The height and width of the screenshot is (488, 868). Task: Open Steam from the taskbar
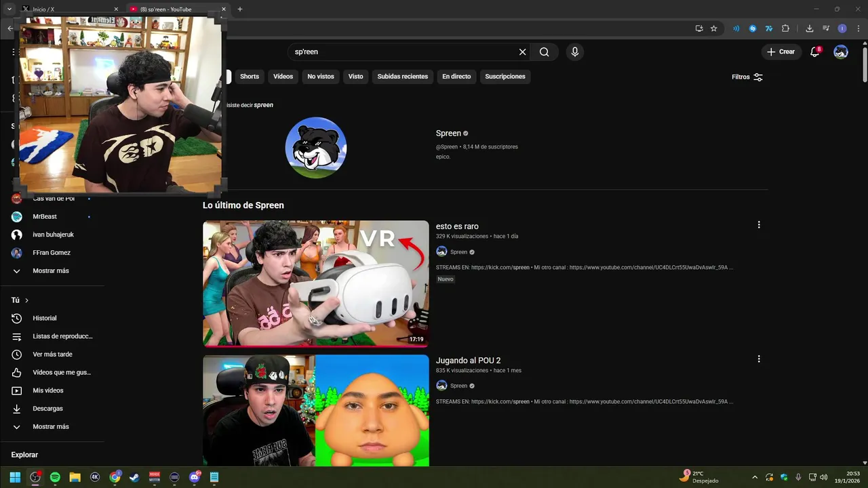[x=134, y=477]
